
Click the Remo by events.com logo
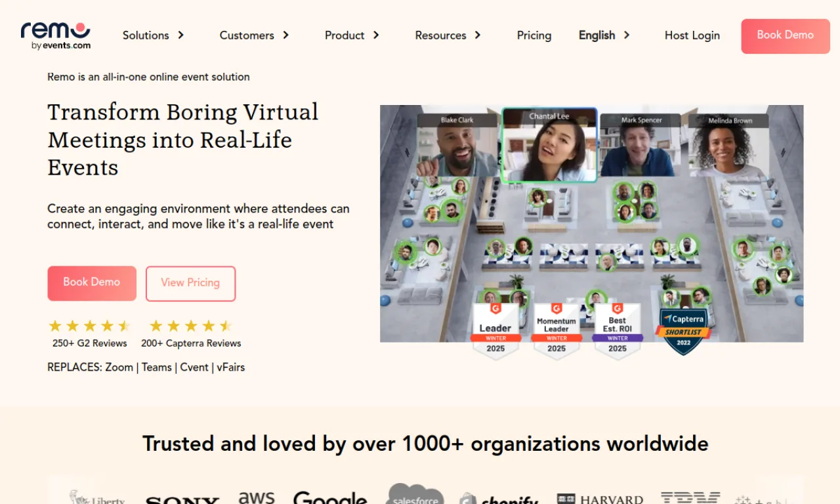tap(56, 35)
